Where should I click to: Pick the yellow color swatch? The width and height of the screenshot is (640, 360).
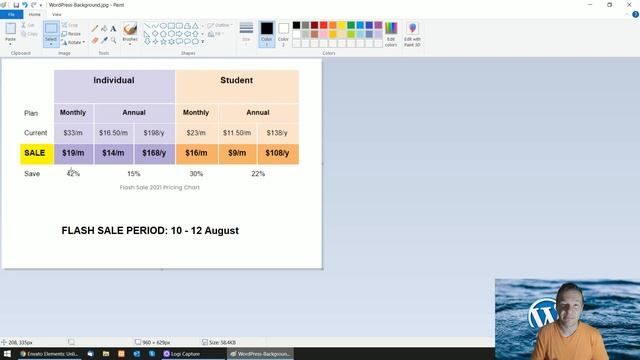[342, 25]
